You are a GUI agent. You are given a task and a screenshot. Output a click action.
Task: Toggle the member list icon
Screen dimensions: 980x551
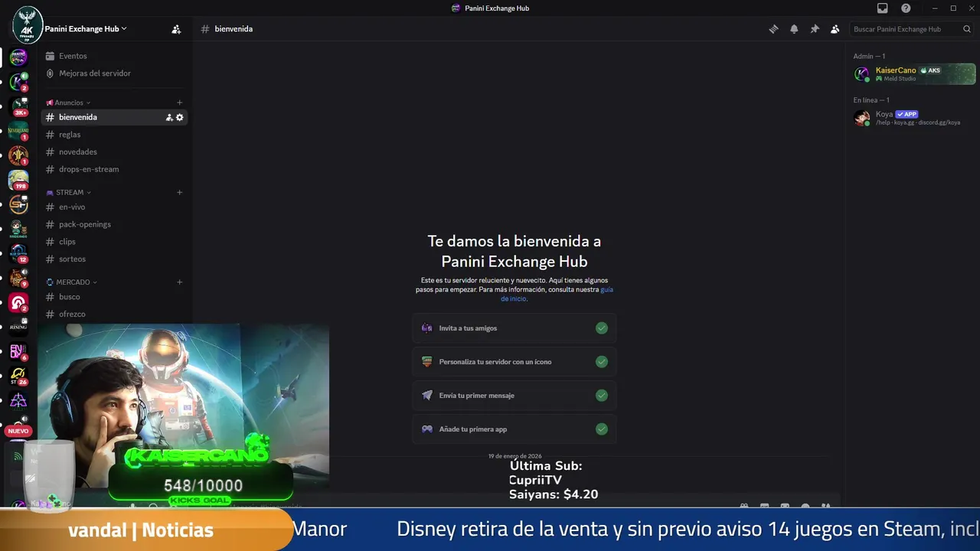[835, 29]
